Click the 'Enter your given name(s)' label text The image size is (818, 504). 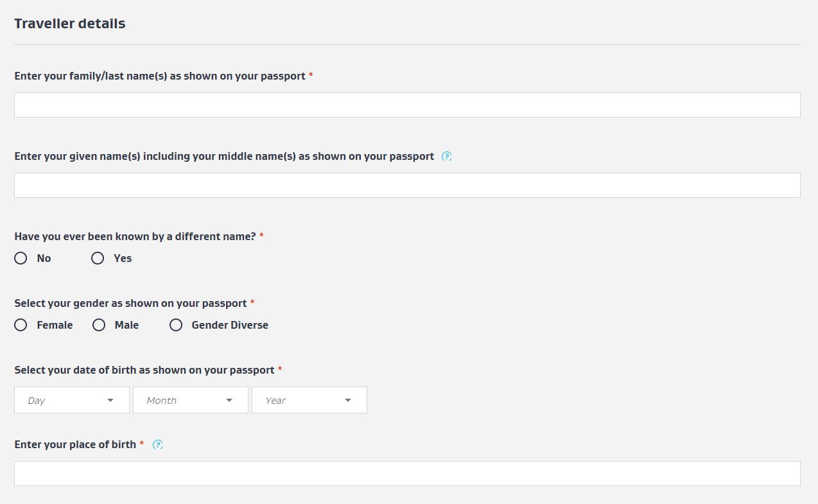pyautogui.click(x=224, y=156)
